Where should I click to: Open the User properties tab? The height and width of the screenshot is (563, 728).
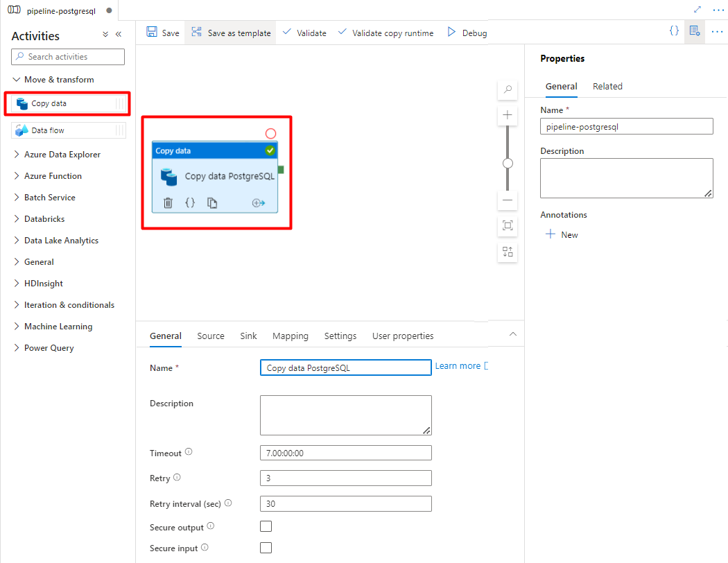tap(403, 336)
